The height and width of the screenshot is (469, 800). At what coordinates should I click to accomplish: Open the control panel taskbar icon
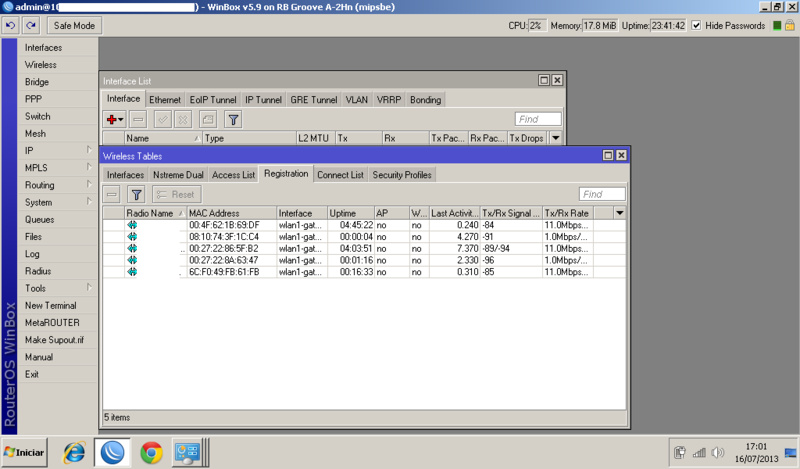[x=187, y=452]
